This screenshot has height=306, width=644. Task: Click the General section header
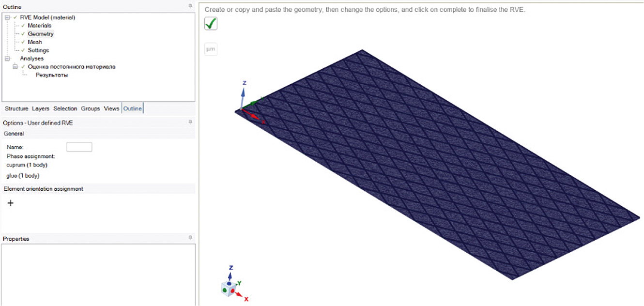98,134
